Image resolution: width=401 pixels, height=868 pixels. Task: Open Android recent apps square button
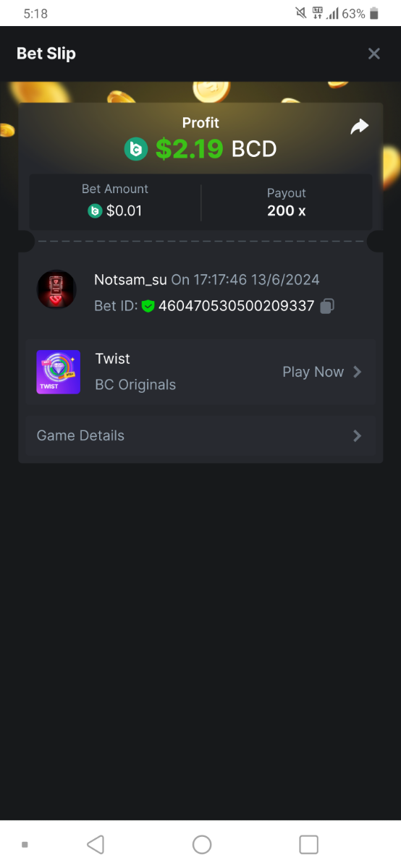[309, 844]
